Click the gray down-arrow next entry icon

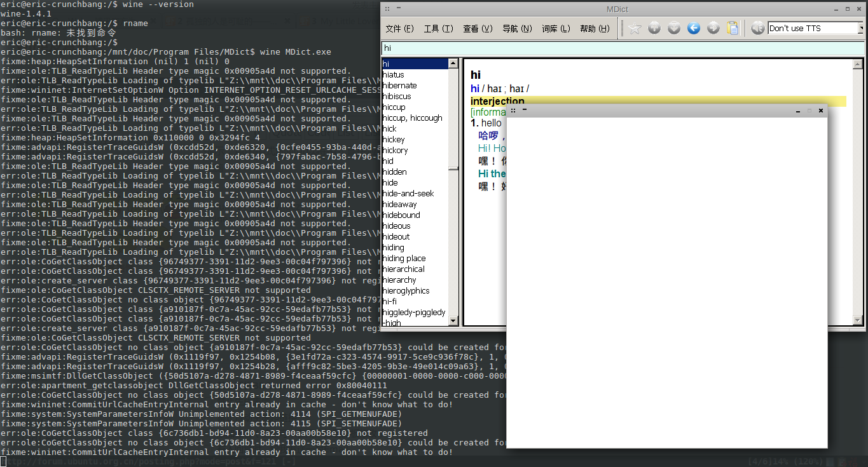click(674, 28)
